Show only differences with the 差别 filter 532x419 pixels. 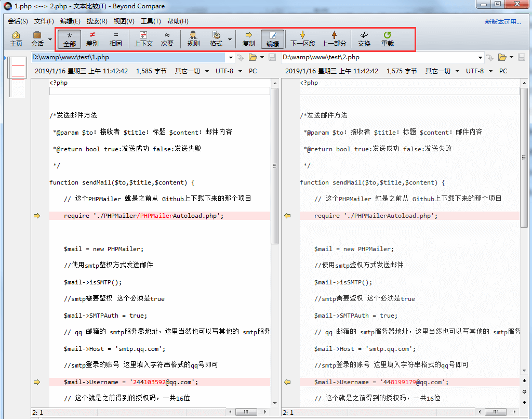(x=92, y=39)
